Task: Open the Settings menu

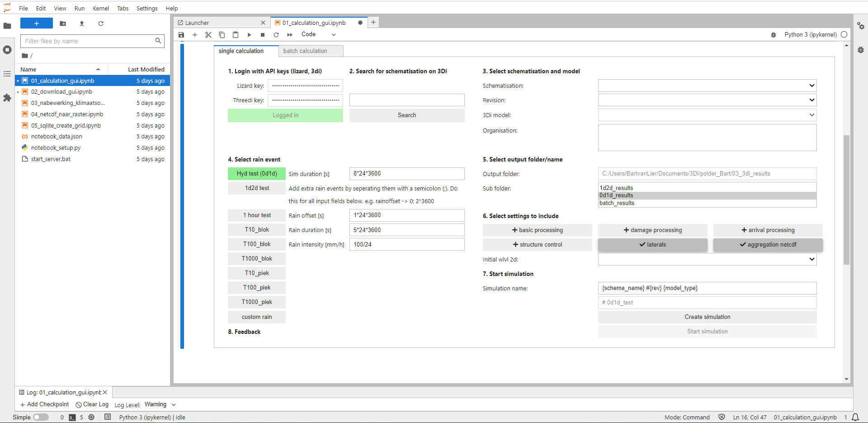Action: tap(147, 8)
